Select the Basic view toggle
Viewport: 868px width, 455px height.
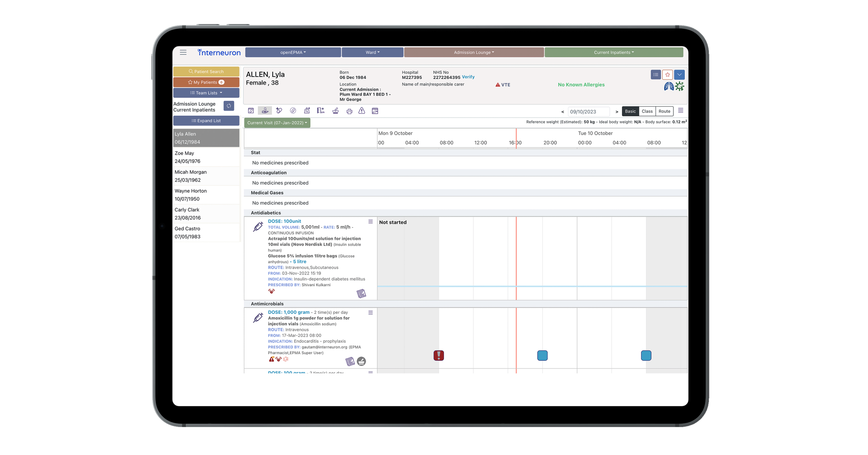630,111
